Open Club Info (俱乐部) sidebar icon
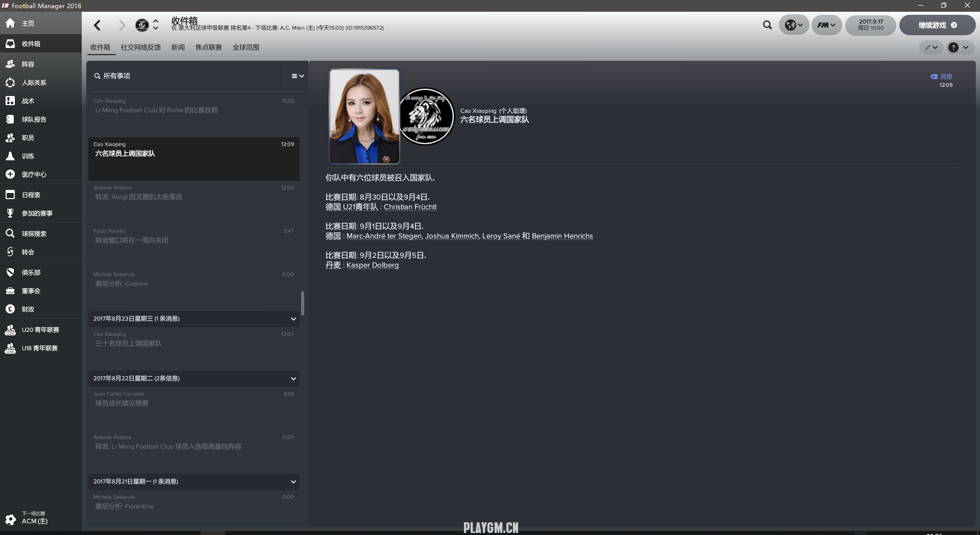The width and height of the screenshot is (980, 535). [10, 273]
